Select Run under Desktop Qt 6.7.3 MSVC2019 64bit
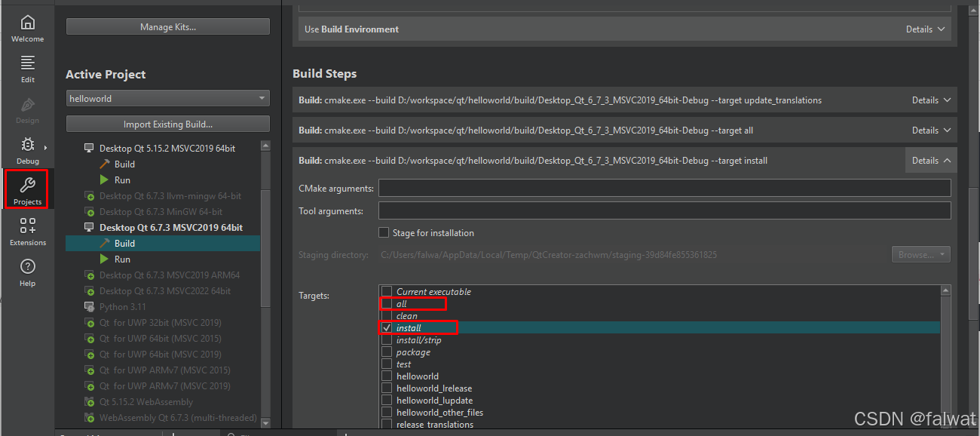980x436 pixels. pos(122,259)
